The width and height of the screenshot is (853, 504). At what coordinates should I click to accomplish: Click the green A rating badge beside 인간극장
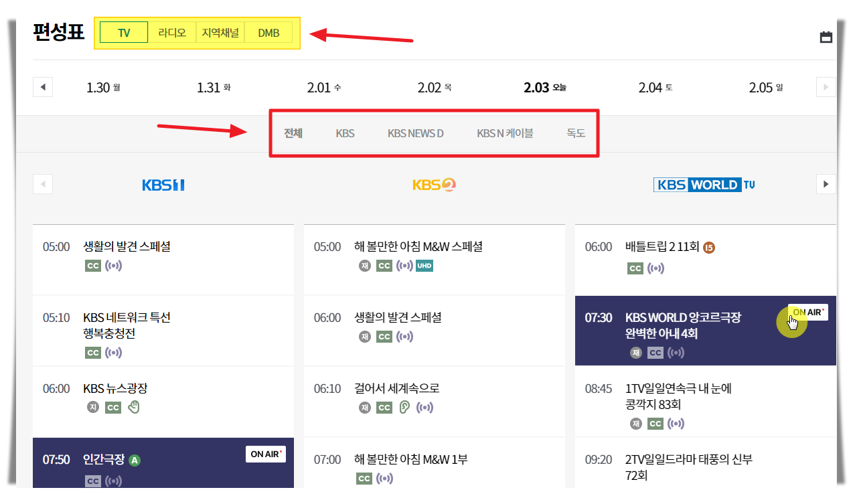click(x=135, y=460)
